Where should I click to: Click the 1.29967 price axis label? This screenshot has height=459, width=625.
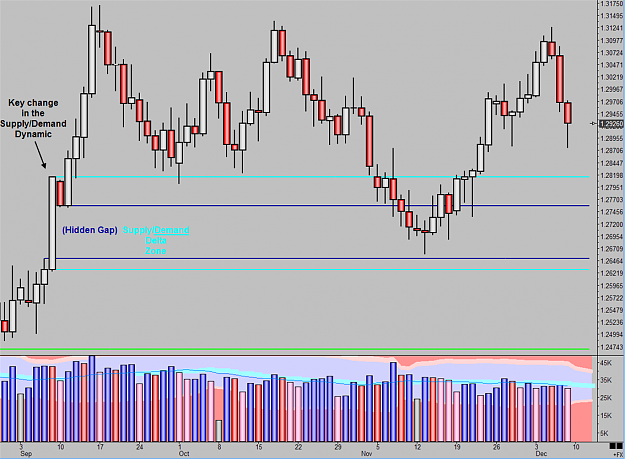tap(611, 90)
